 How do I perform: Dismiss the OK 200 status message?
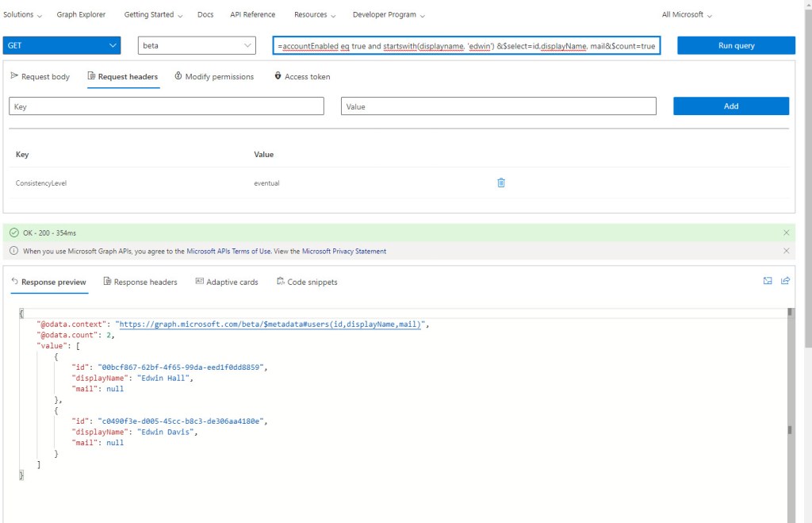(786, 233)
